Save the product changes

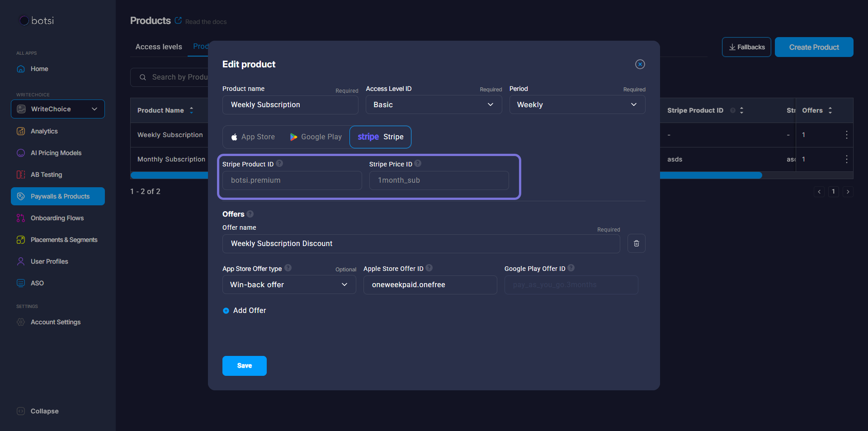(244, 366)
